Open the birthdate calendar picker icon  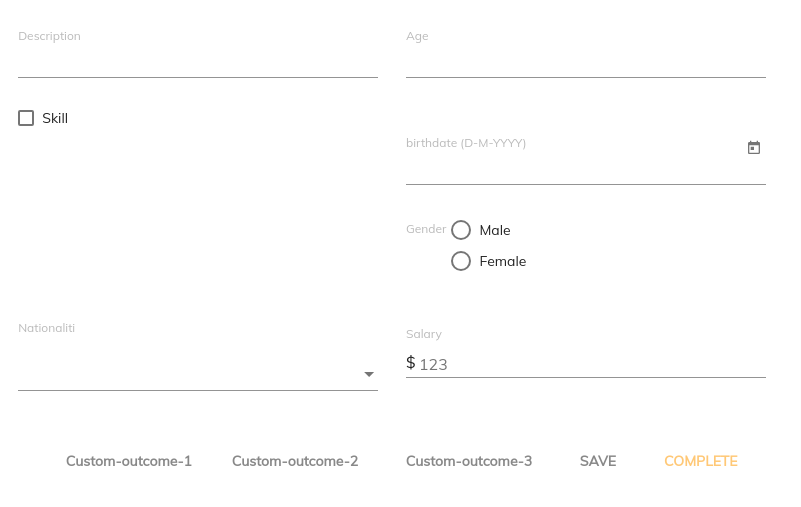click(x=754, y=148)
